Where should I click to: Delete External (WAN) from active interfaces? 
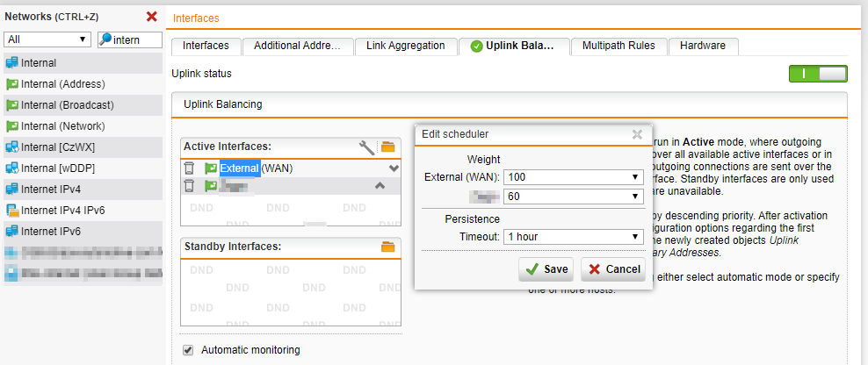(189, 168)
